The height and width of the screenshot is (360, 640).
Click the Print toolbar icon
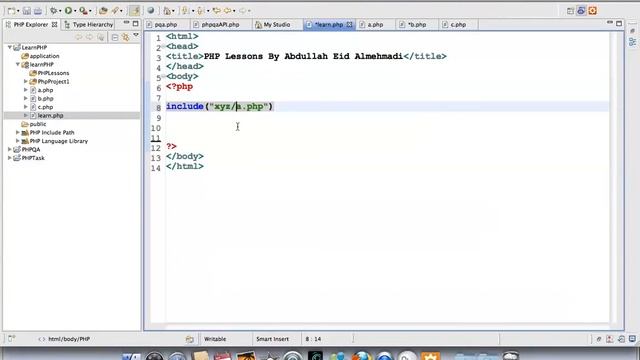(38, 11)
